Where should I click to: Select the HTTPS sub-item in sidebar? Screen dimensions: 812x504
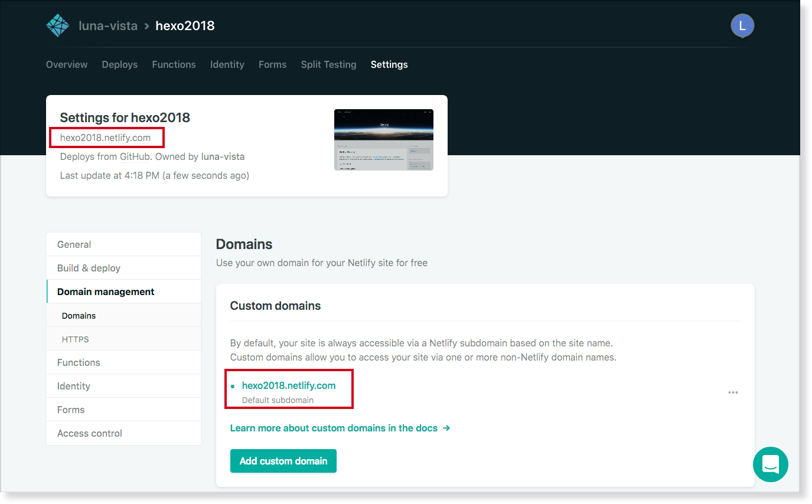(75, 339)
